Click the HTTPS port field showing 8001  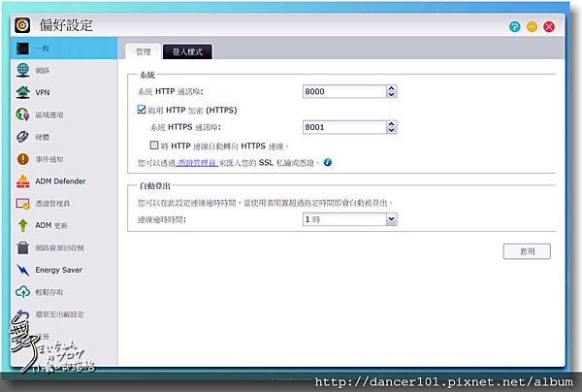[344, 127]
